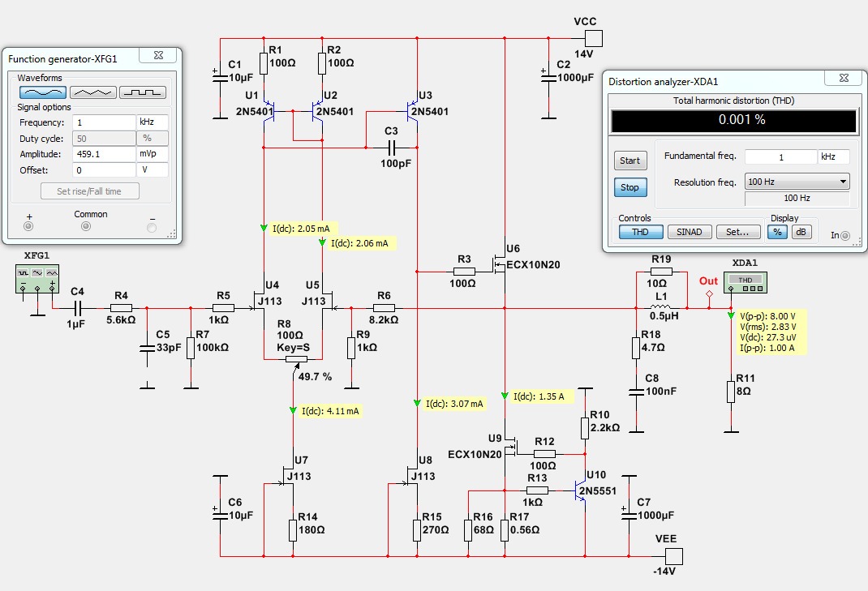Click the VCC power terminal symbol

594,38
